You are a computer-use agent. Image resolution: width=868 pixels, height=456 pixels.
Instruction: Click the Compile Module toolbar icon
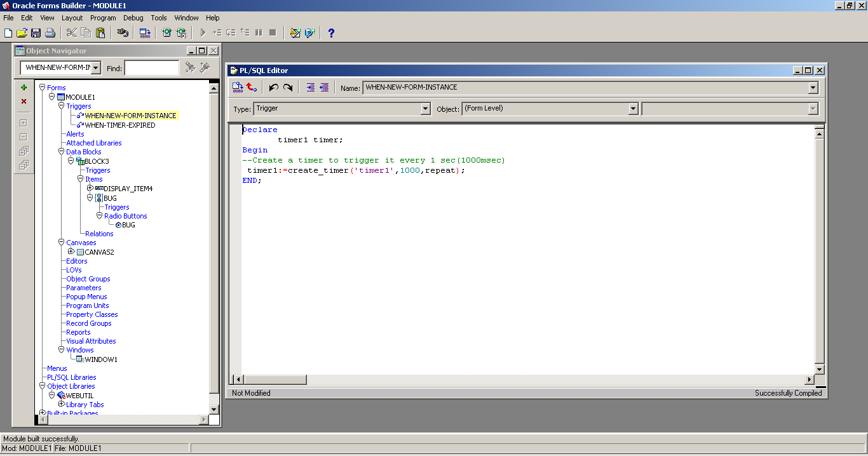(x=144, y=32)
